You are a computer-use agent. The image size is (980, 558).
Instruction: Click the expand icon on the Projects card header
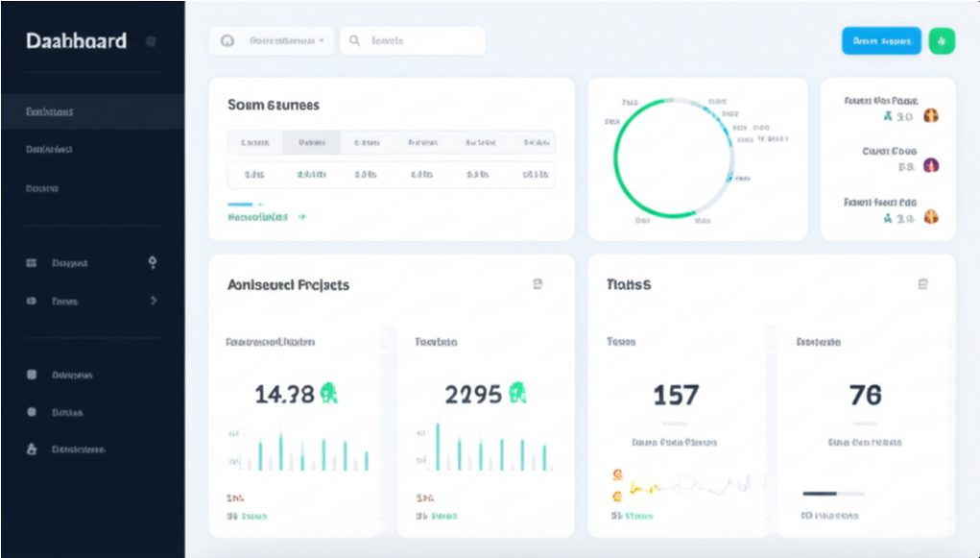(x=538, y=283)
